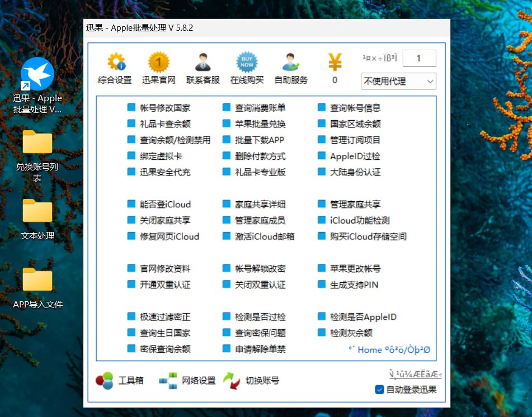Click blue square next to 国家区域余额
The image size is (532, 417).
(x=321, y=124)
